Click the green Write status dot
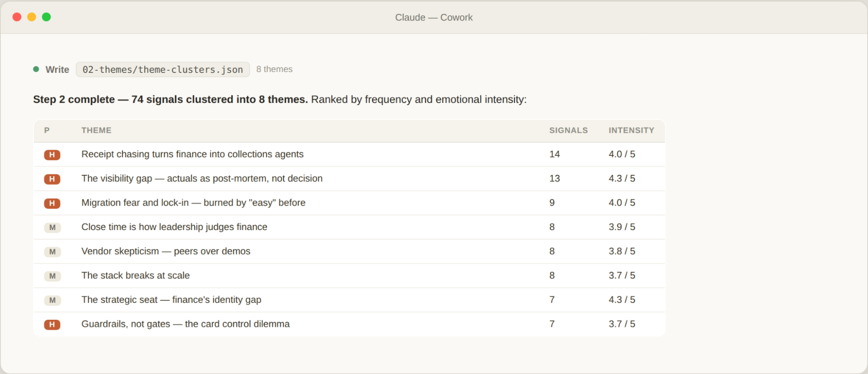Image resolution: width=868 pixels, height=374 pixels. point(36,69)
